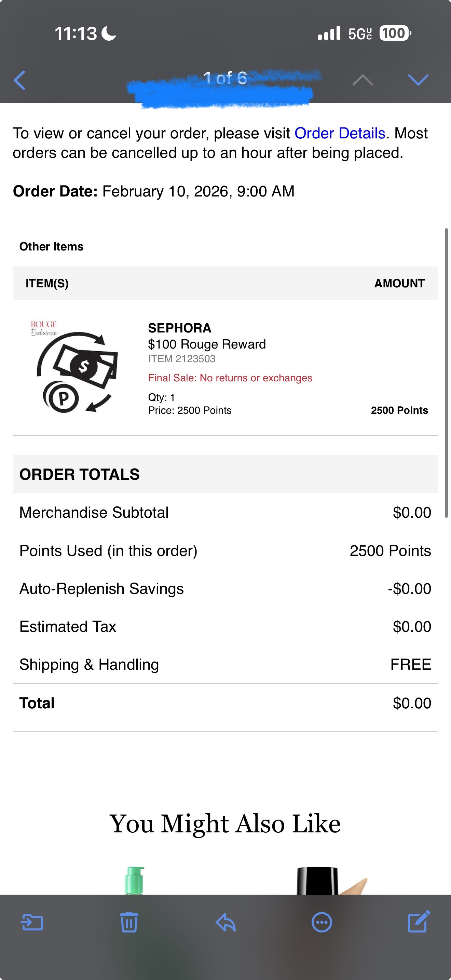
Task: Move email to folder icon
Action: [31, 923]
